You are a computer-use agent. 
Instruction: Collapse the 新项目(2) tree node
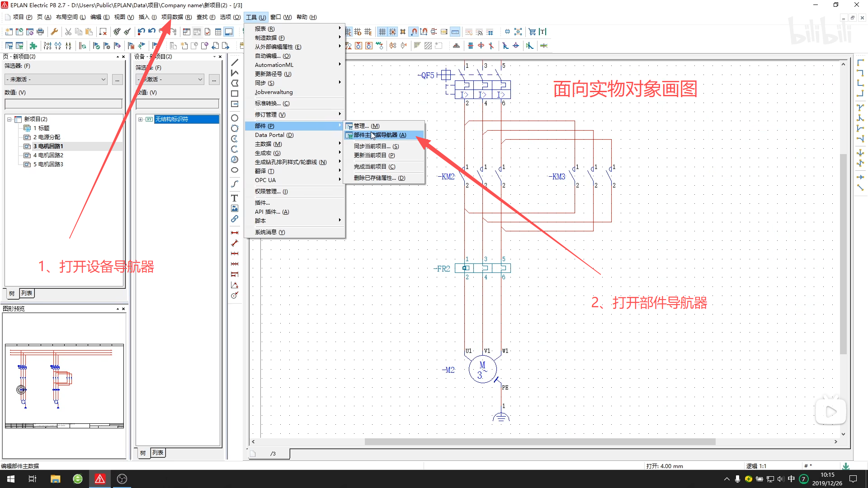pos(9,119)
